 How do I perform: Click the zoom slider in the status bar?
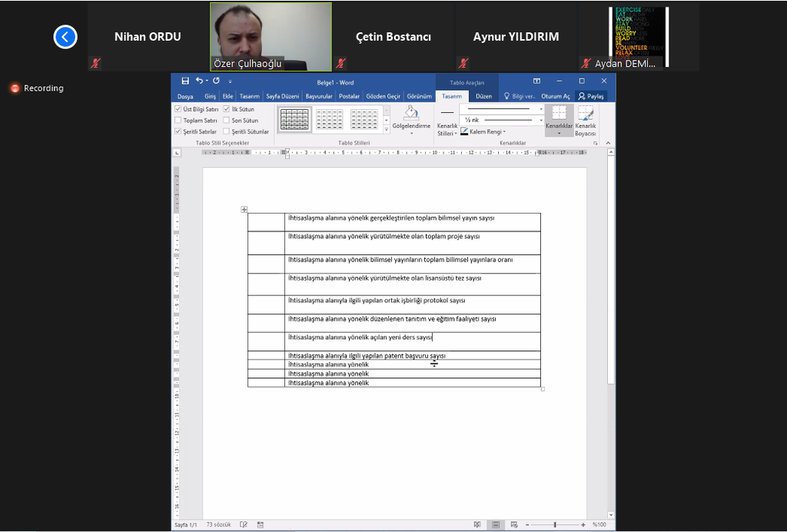pyautogui.click(x=555, y=525)
